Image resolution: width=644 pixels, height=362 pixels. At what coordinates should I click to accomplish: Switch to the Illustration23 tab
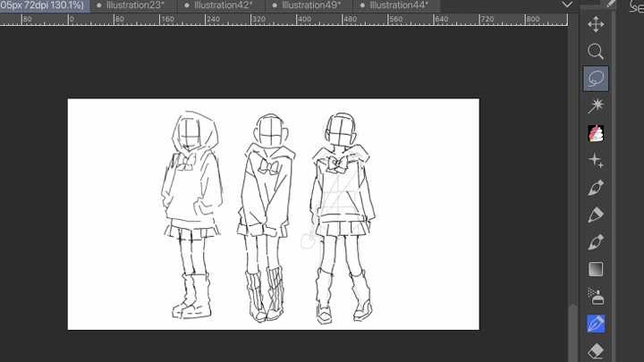click(134, 5)
